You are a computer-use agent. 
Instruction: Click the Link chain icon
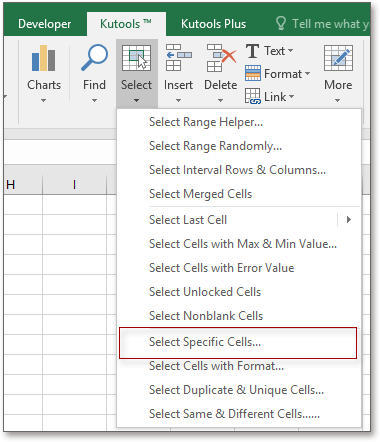[x=253, y=96]
